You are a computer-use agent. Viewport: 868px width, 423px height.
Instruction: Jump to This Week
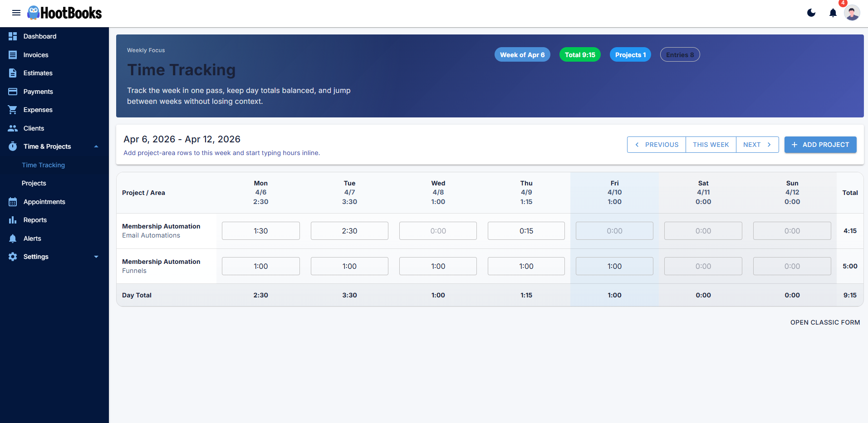(711, 145)
